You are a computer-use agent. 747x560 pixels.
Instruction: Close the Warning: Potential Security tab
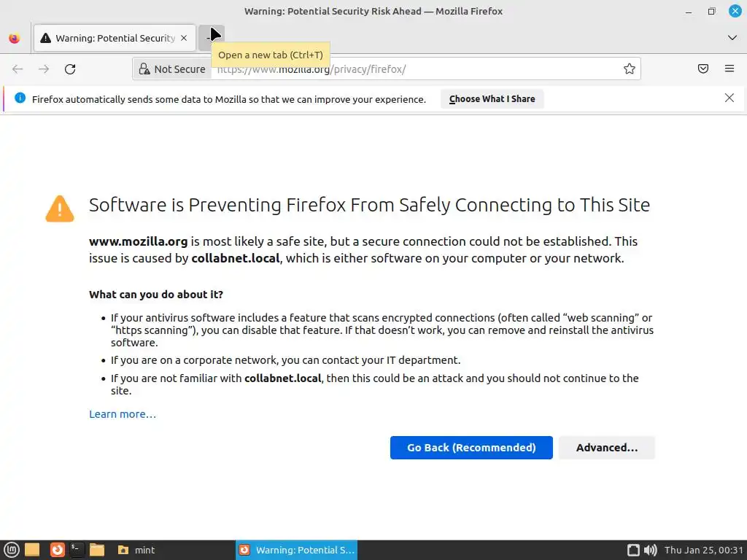[184, 38]
